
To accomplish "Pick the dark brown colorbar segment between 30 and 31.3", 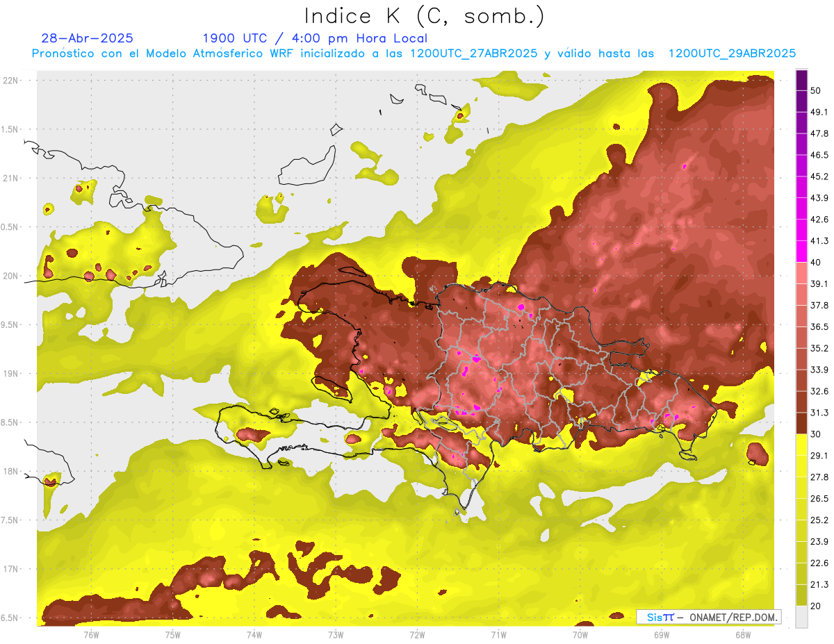I will tap(801, 424).
